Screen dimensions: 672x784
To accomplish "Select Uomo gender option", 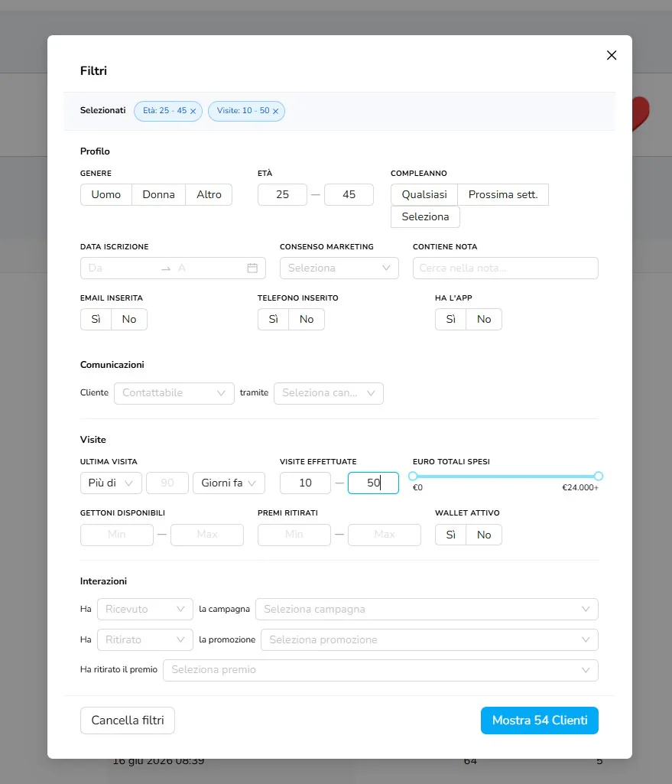I will [x=106, y=194].
